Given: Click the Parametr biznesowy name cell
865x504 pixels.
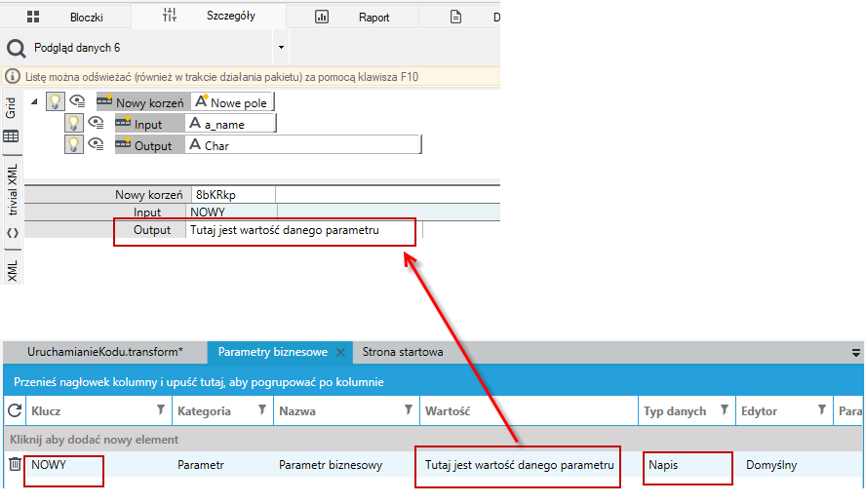Looking at the screenshot, I should [x=347, y=465].
